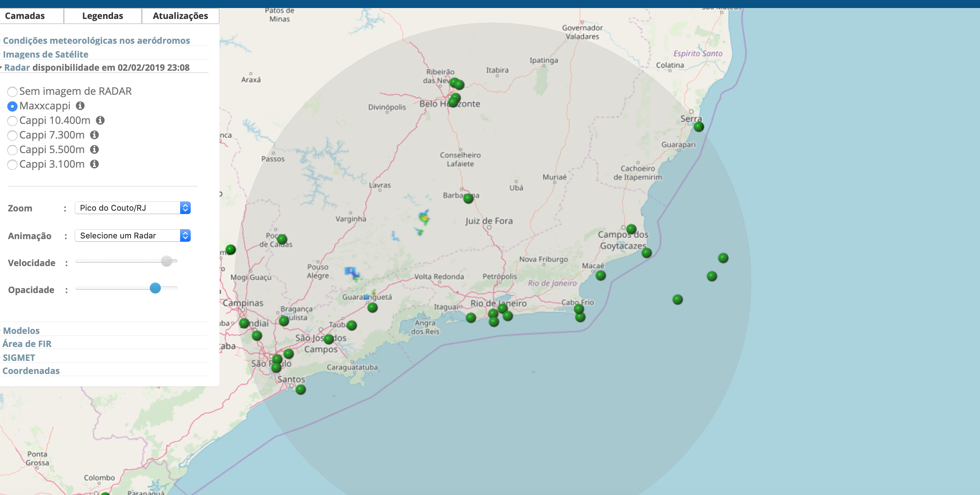Click the Conselheiro Lafaiete map label
This screenshot has height=495, width=980.
click(x=460, y=159)
